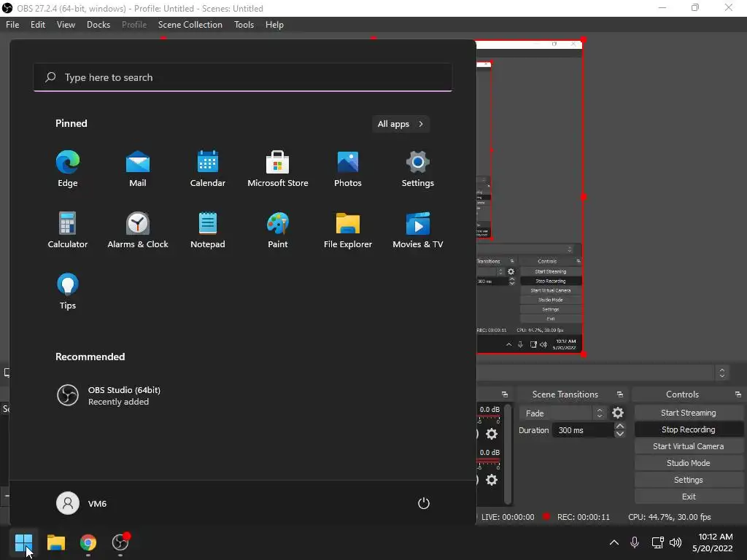Click Start Virtual Camera button
The width and height of the screenshot is (747, 560).
689,446
